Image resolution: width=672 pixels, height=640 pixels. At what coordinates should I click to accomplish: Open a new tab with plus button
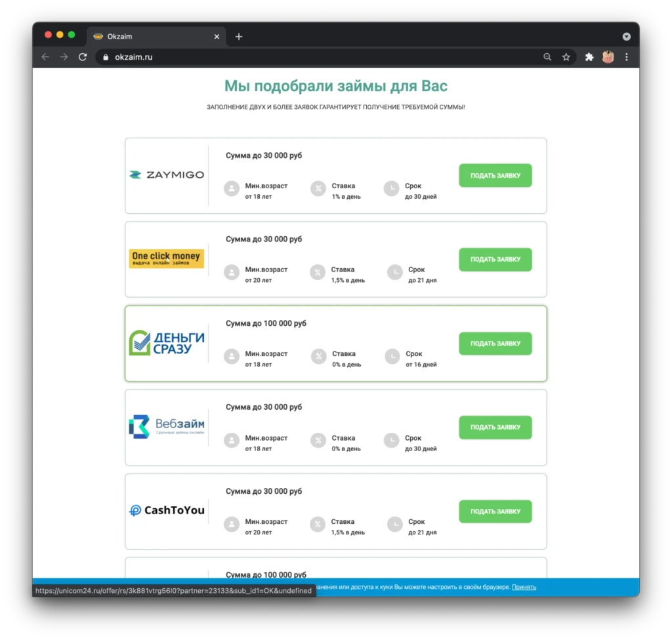pos(239,37)
